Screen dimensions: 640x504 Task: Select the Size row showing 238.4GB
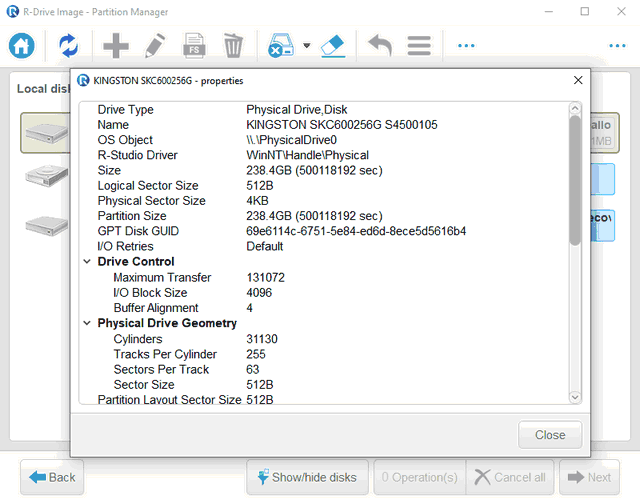324,170
